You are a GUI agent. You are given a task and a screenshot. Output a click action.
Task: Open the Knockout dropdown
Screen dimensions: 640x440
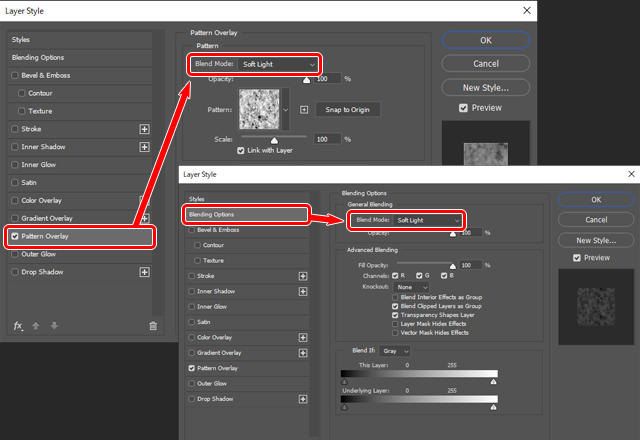click(x=410, y=287)
